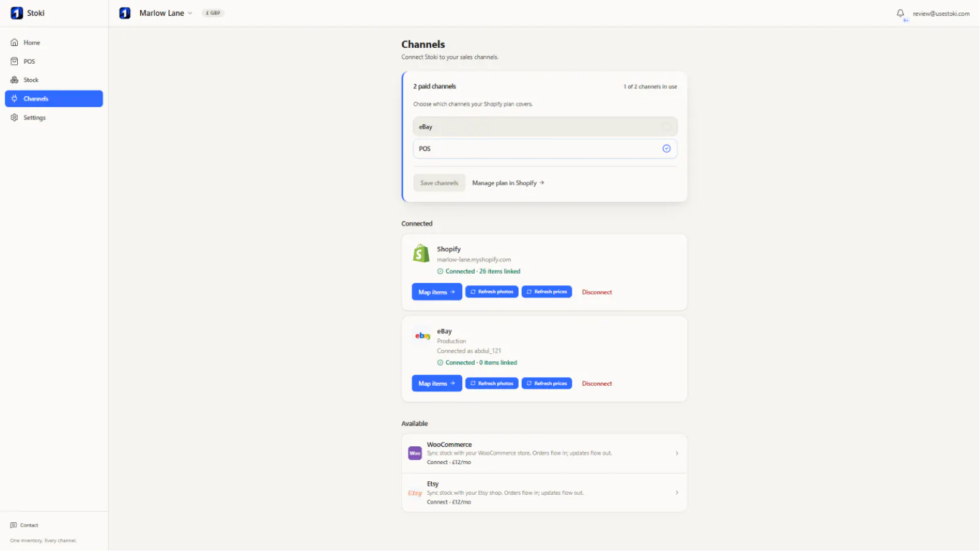The image size is (980, 551).
Task: Click eBay connected status check icon
Action: pos(440,362)
